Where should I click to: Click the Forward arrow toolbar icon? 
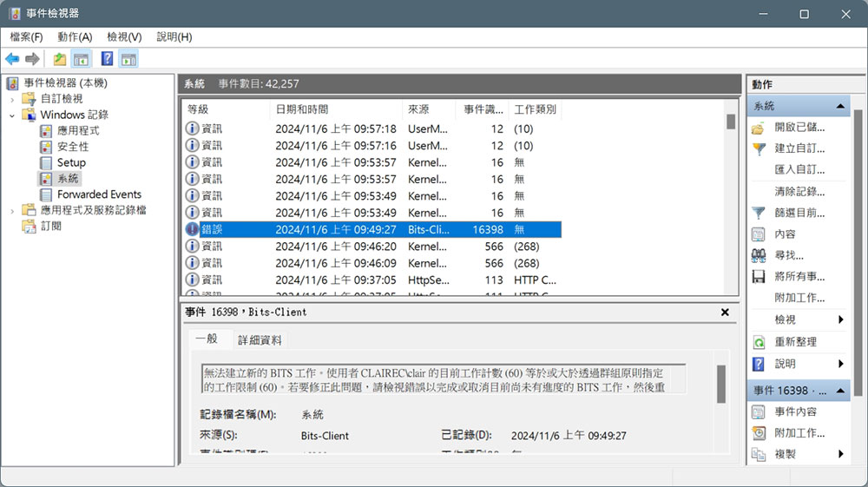[x=33, y=59]
